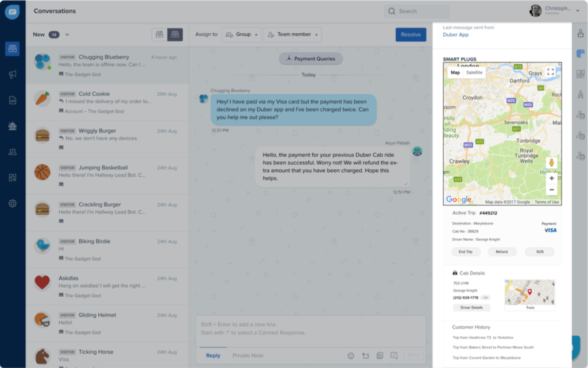
Task: Click into the reply message box
Action: pos(311,331)
